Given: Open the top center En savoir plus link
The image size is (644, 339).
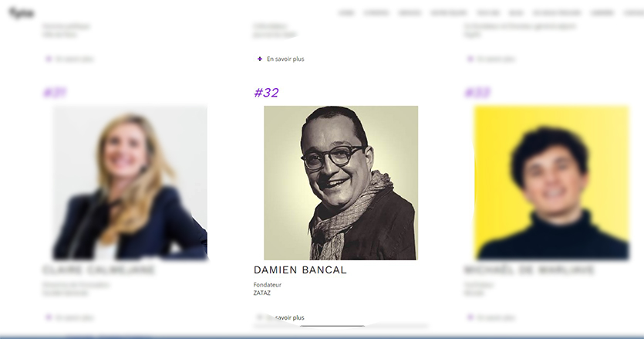Looking at the screenshot, I should coord(285,59).
